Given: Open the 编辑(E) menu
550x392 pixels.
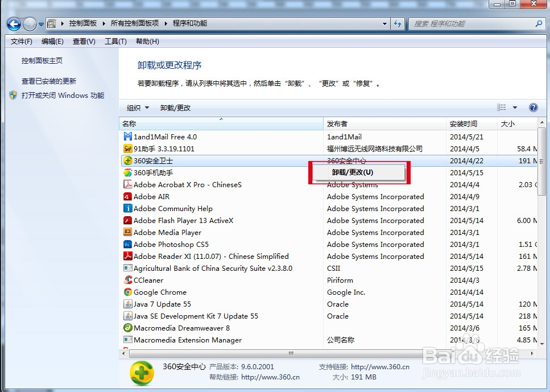Looking at the screenshot, I should [52, 42].
